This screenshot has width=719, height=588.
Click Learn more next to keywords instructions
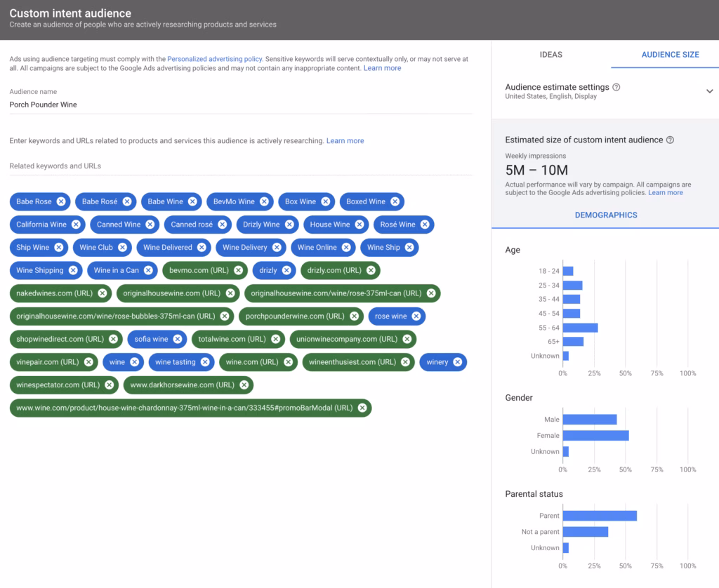345,141
